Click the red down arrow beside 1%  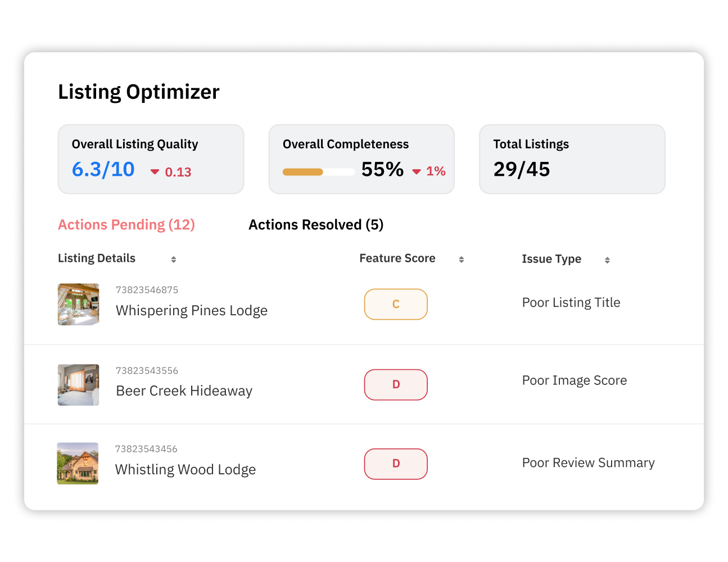tap(417, 171)
